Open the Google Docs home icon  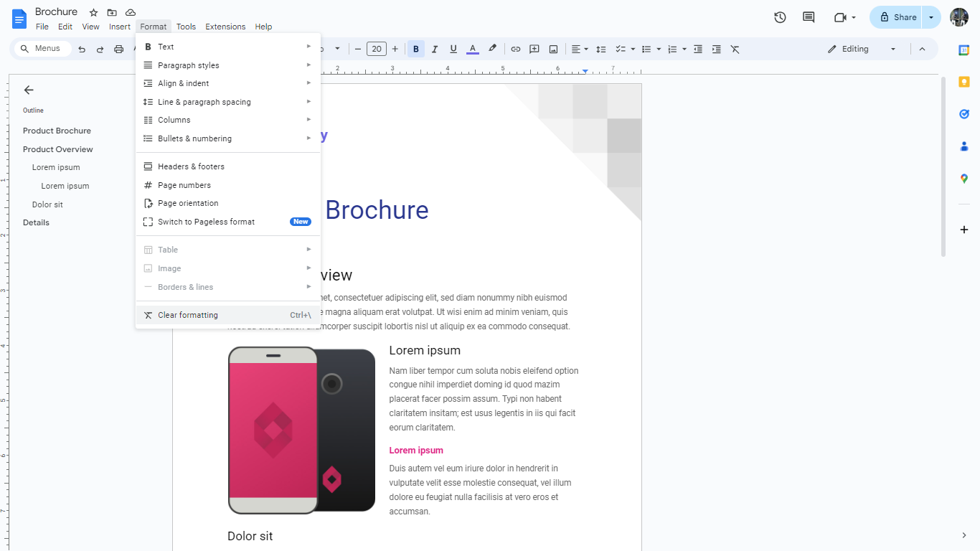click(x=19, y=18)
